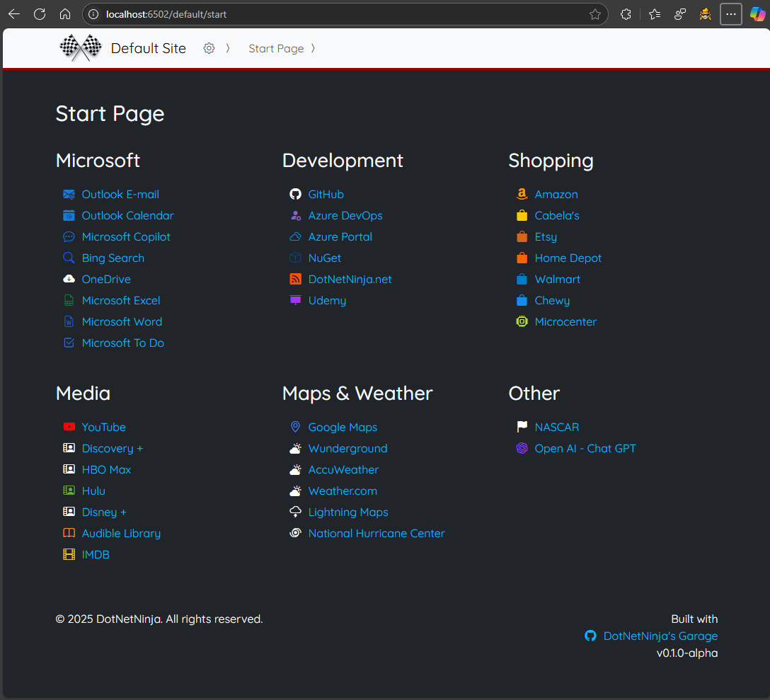Click the Default Site title

(149, 48)
